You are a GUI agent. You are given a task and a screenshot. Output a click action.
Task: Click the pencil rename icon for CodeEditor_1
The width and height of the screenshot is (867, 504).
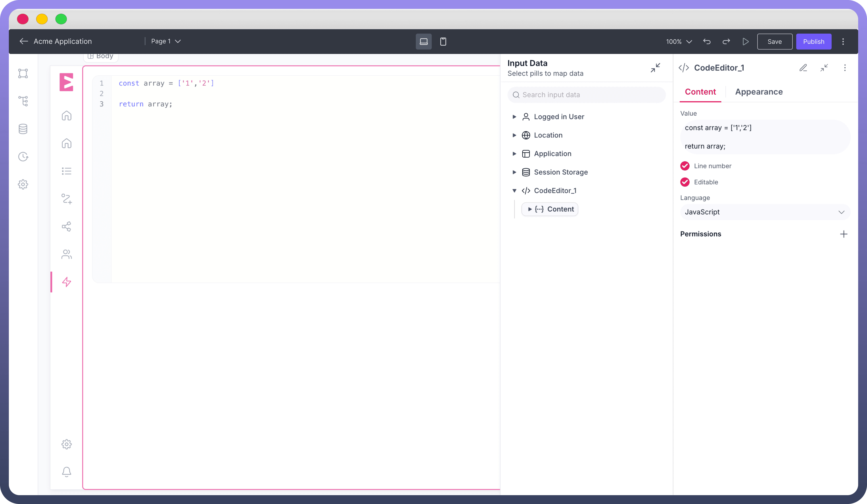(803, 68)
